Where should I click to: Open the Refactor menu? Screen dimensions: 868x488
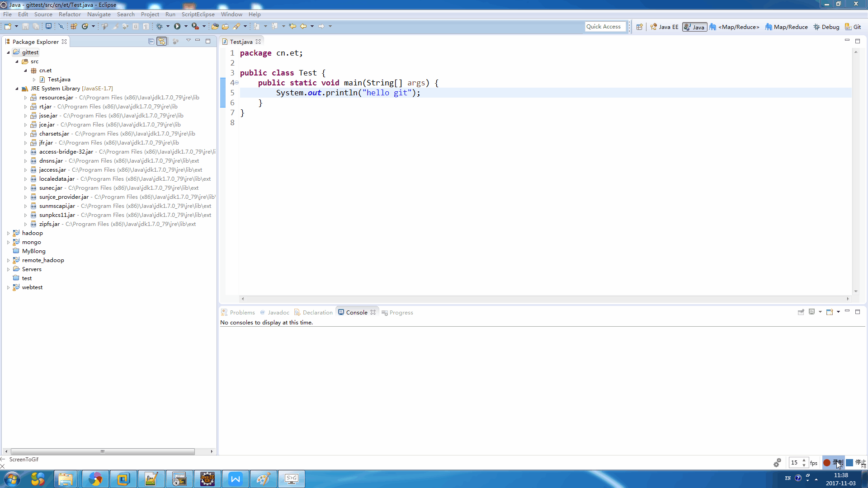[70, 14]
